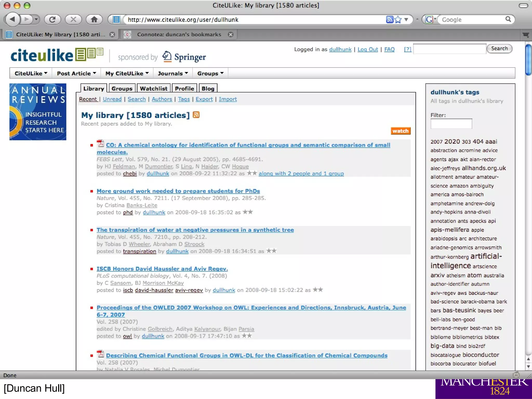Click the bookmark star icon
The width and height of the screenshot is (532, 399).
(x=398, y=19)
